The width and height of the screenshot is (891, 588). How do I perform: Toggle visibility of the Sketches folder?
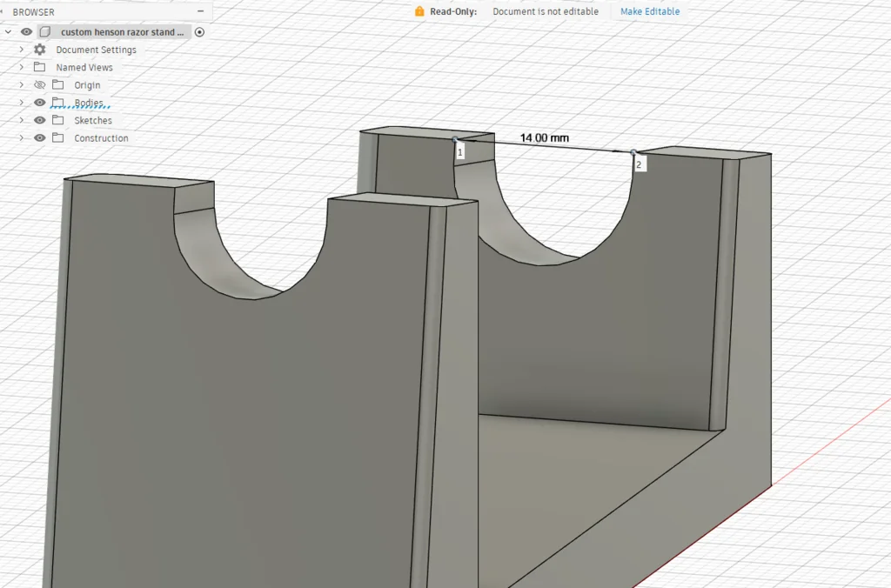(39, 120)
